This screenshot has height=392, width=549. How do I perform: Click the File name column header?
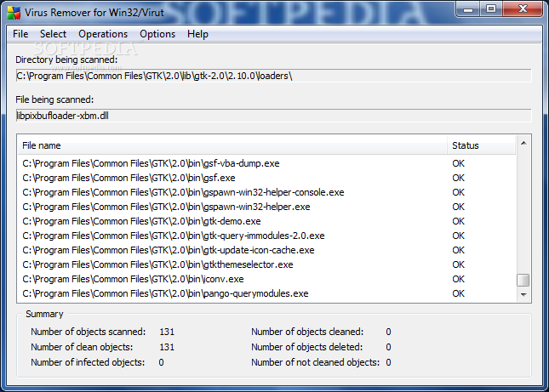click(x=232, y=145)
